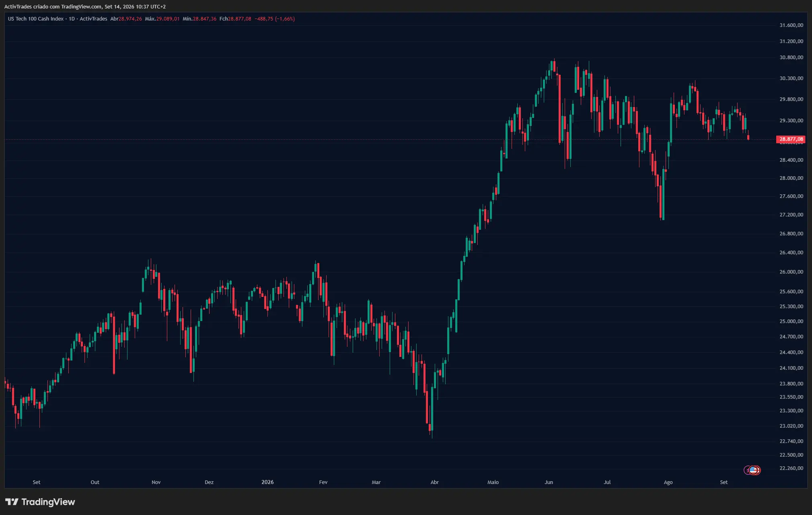Click the 23.800,00 price axis label

(791, 384)
